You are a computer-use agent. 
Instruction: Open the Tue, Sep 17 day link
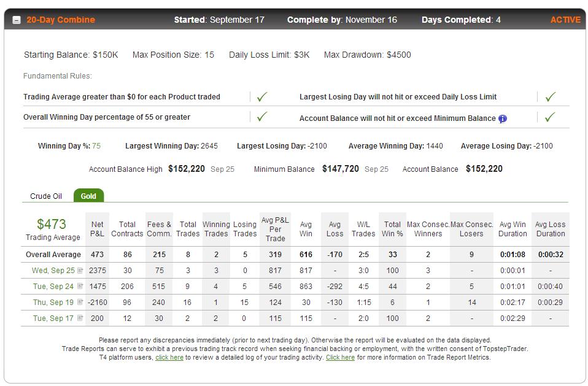point(53,318)
